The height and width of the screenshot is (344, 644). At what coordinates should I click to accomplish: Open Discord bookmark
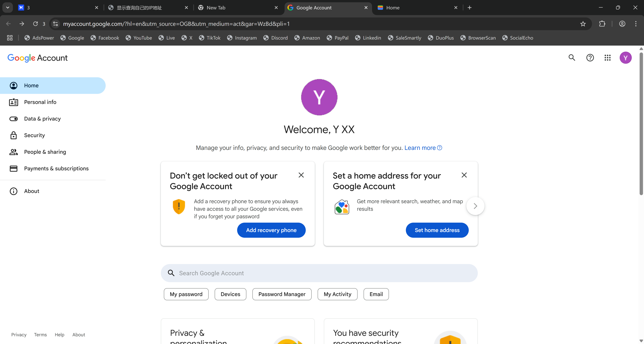[x=276, y=38]
